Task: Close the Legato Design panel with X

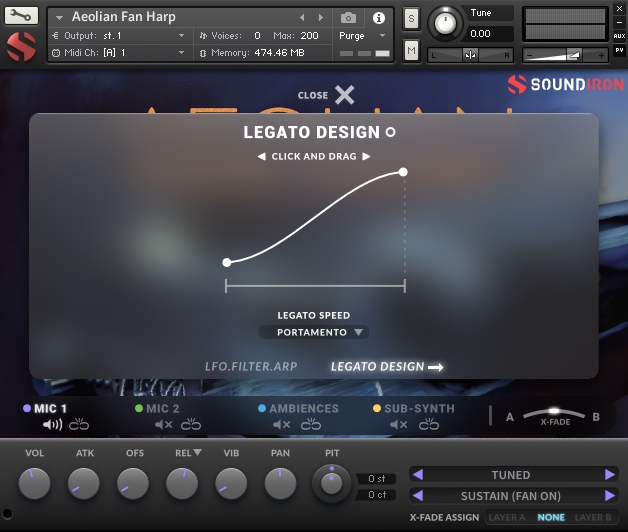Action: click(x=344, y=95)
